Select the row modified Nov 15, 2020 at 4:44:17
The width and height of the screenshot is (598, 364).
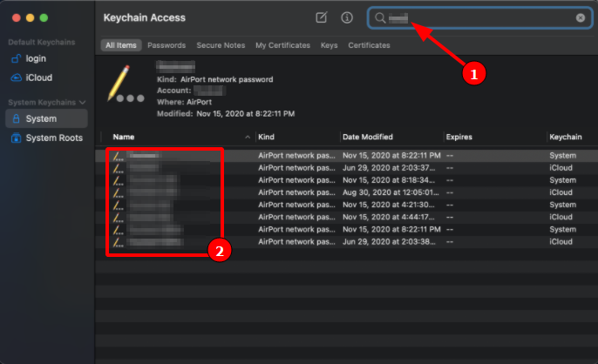pyautogui.click(x=346, y=217)
